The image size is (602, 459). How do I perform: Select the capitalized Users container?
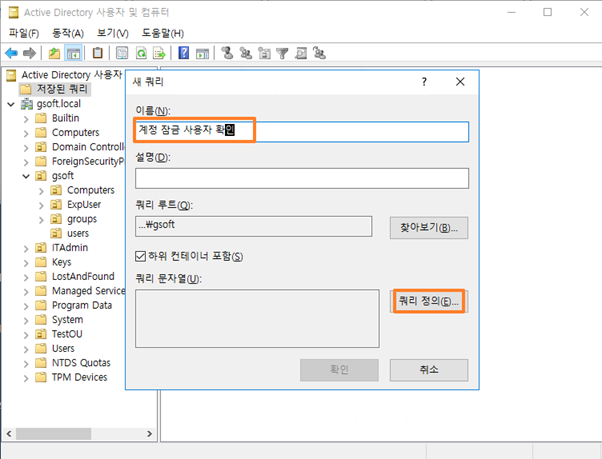click(55, 348)
